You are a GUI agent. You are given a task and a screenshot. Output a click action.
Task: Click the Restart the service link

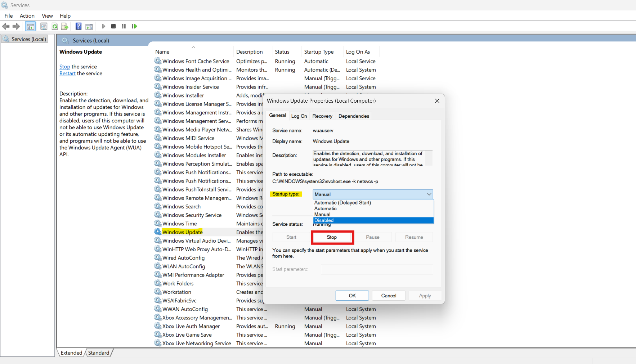(67, 73)
